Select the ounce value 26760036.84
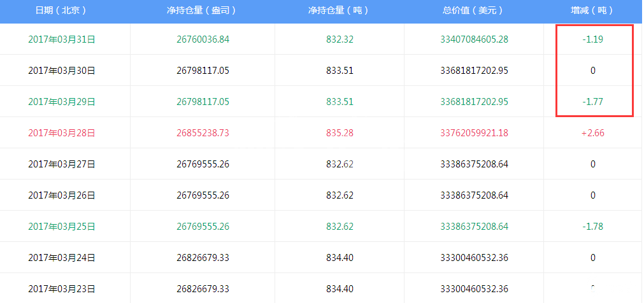 tap(203, 39)
